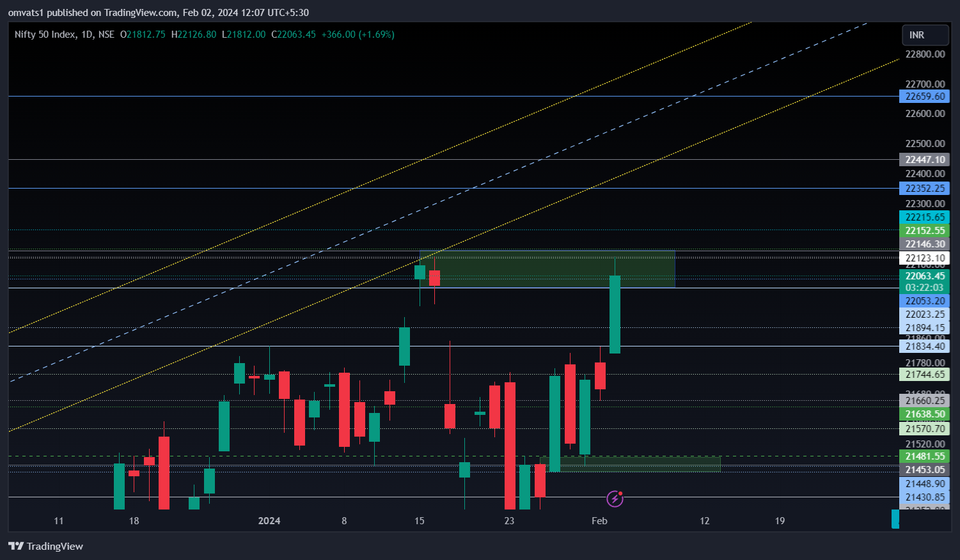This screenshot has width=960, height=560.
Task: Click the purple lightning event marker
Action: pos(615,499)
